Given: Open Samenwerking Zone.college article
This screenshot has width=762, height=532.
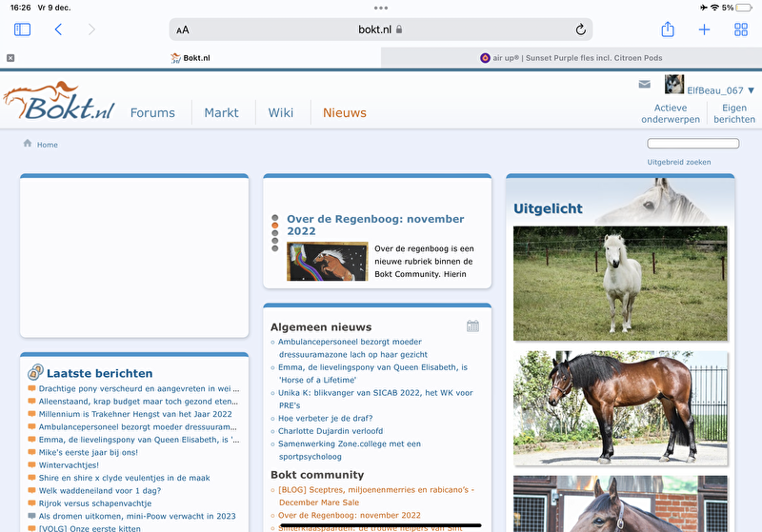Looking at the screenshot, I should coord(349,450).
